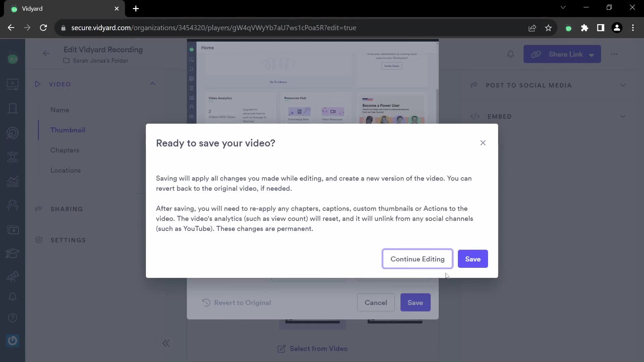Viewport: 644px width, 362px height.
Task: Click the back navigation arrow icon
Action: (x=46, y=53)
